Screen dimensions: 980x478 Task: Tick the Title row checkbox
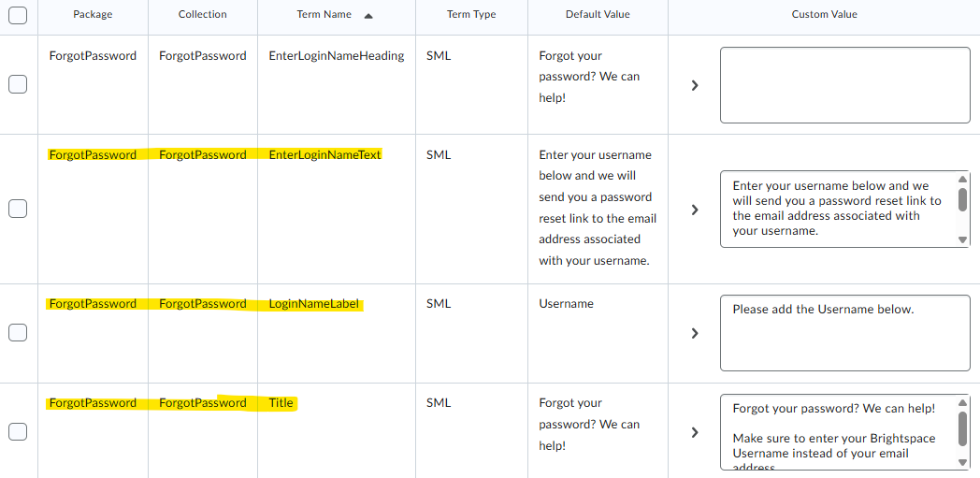pyautogui.click(x=18, y=431)
